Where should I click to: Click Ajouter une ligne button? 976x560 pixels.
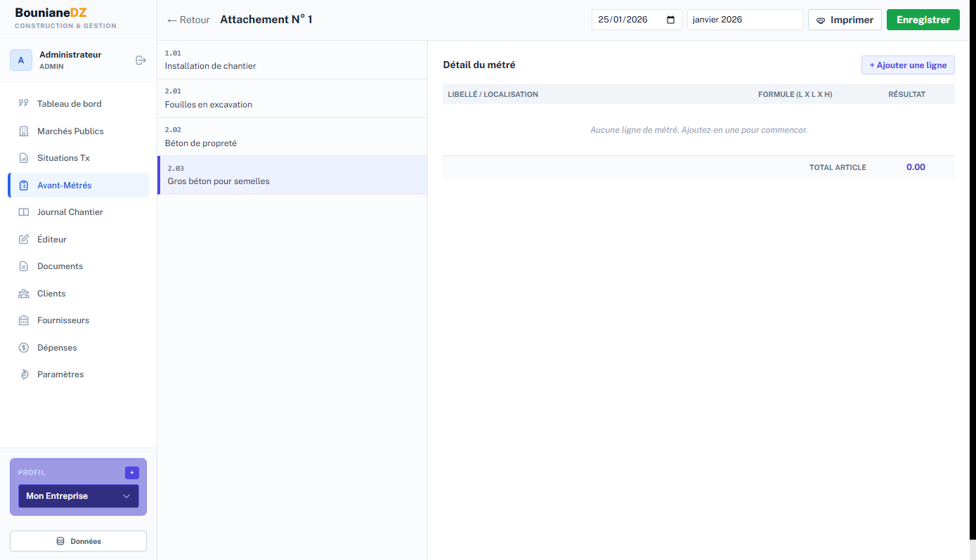click(x=908, y=65)
